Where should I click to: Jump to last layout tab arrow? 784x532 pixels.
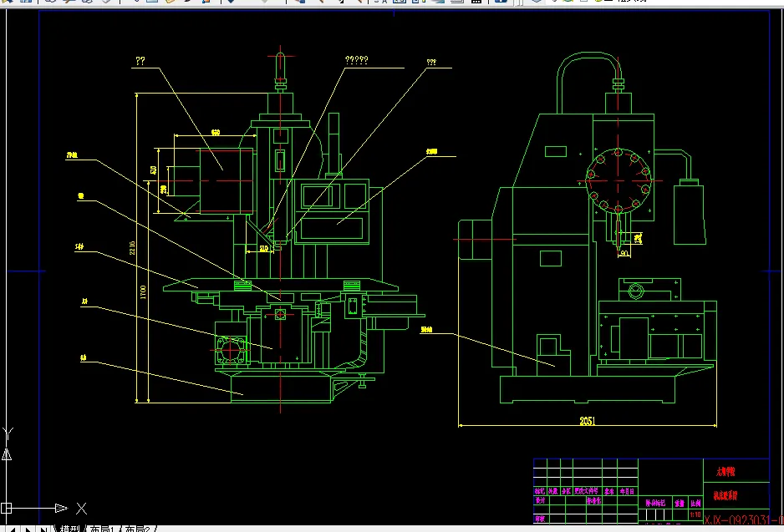44,529
